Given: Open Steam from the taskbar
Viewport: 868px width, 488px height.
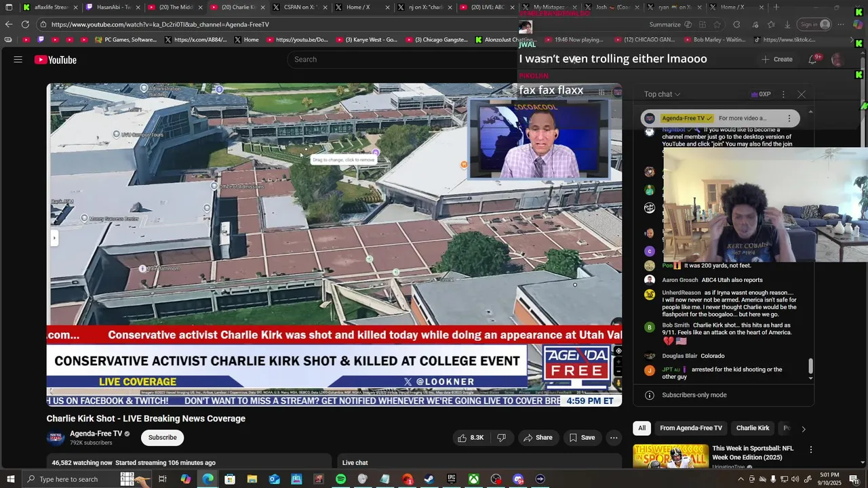Looking at the screenshot, I should click(x=429, y=479).
